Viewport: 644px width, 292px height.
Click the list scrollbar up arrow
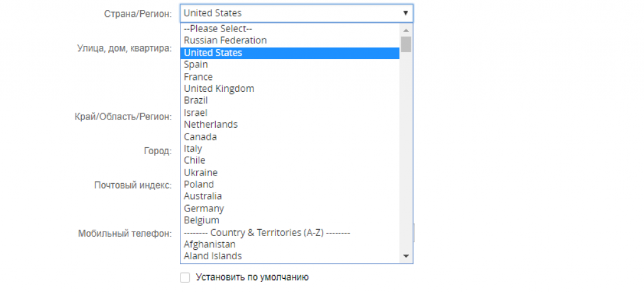point(406,30)
